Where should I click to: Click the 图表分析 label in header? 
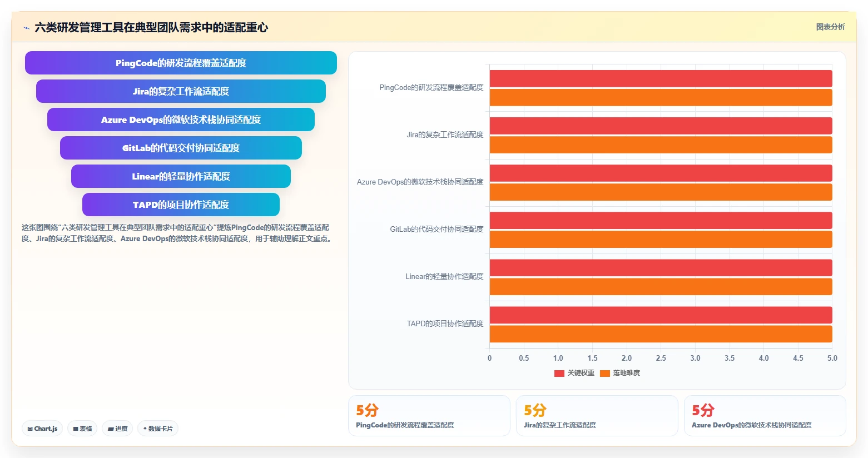pyautogui.click(x=830, y=27)
